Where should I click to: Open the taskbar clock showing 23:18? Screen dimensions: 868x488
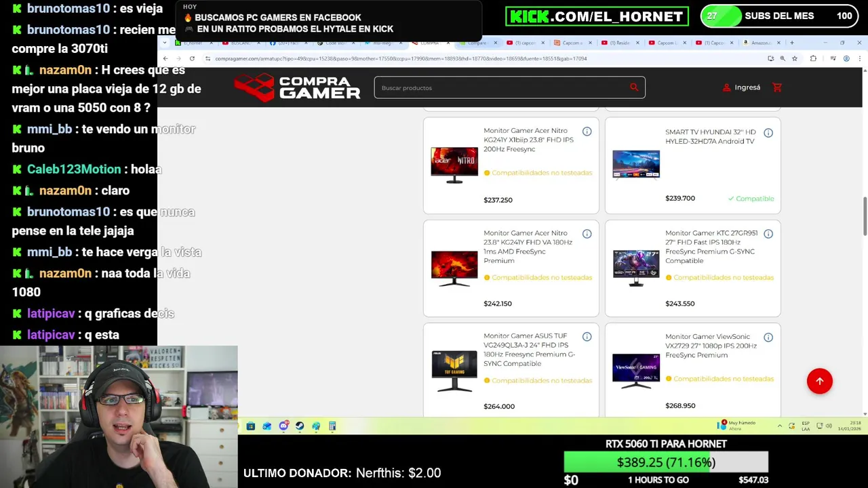click(850, 426)
